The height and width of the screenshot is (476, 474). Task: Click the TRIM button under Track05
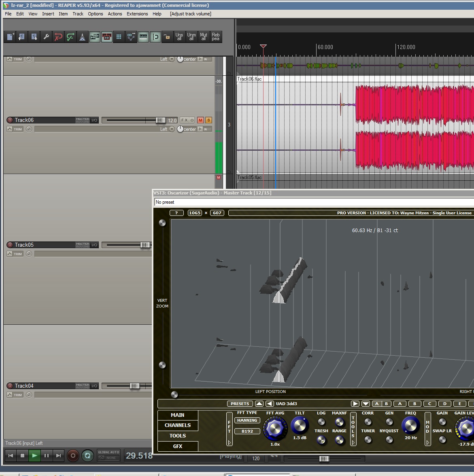coord(15,254)
